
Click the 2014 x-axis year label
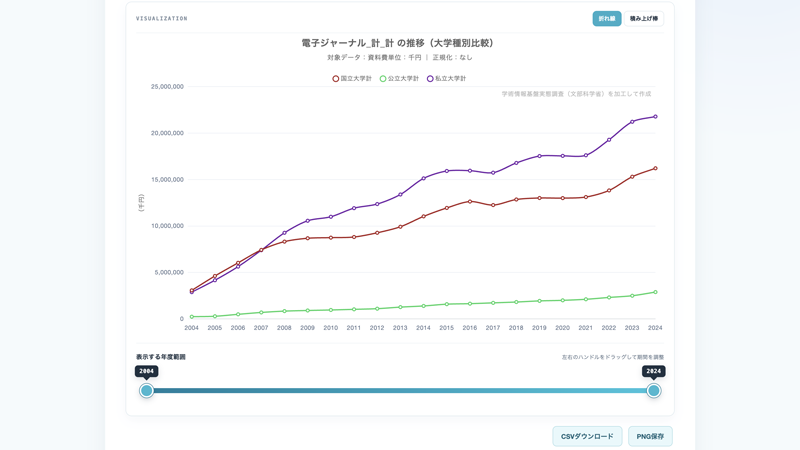[x=423, y=328]
